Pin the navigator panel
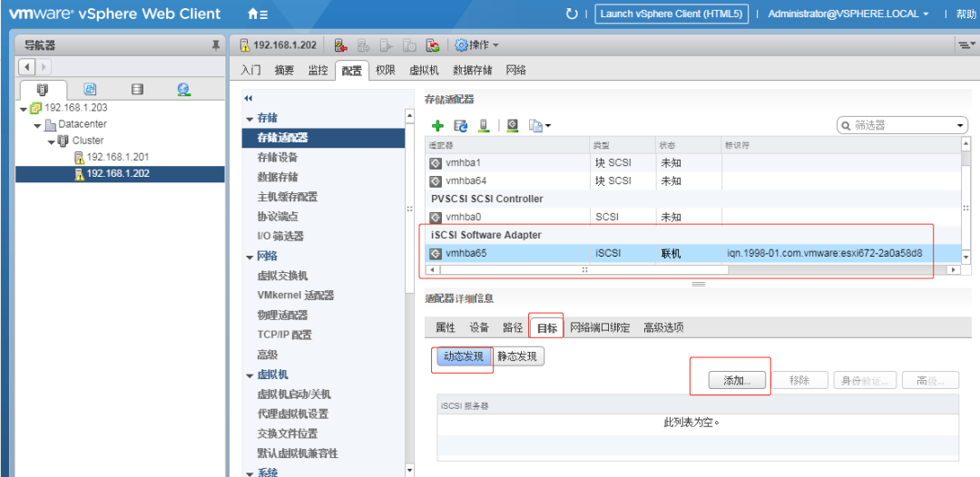 [x=216, y=45]
